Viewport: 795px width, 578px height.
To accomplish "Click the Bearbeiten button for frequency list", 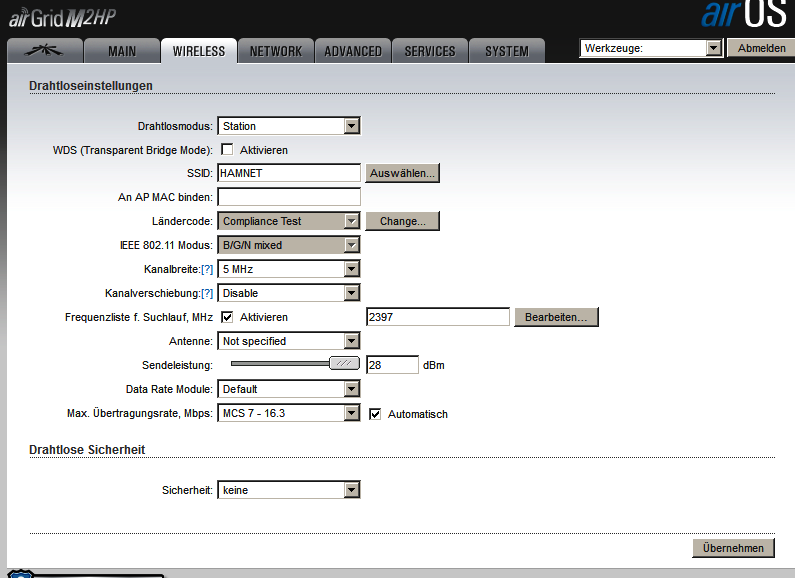I will coord(556,317).
